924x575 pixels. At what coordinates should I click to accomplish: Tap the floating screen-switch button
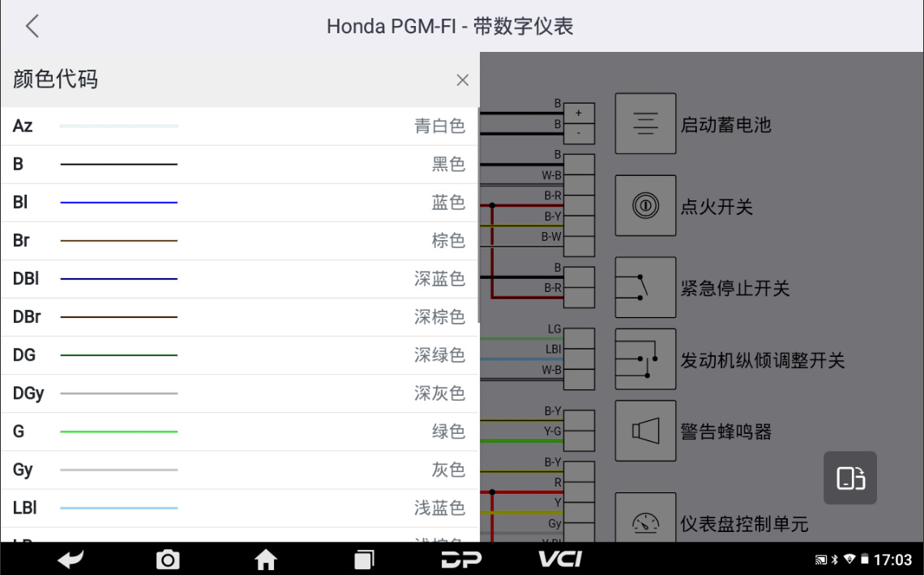click(x=849, y=478)
